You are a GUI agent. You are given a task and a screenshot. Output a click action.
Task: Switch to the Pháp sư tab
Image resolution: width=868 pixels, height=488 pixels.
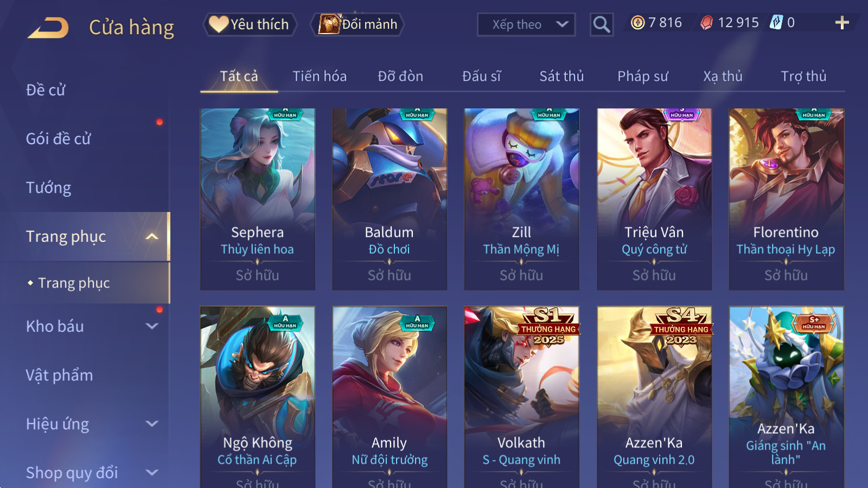(643, 76)
